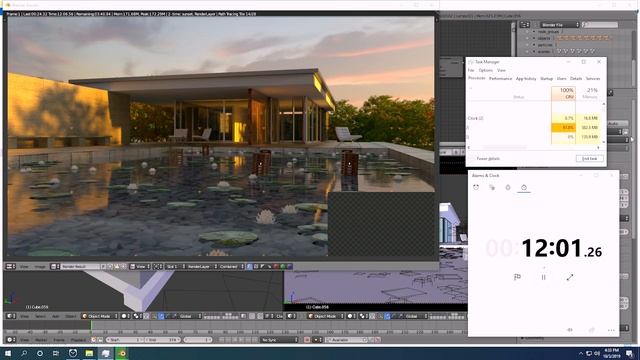Switch to Details tab in Task Manager
The height and width of the screenshot is (360, 640).
click(576, 78)
